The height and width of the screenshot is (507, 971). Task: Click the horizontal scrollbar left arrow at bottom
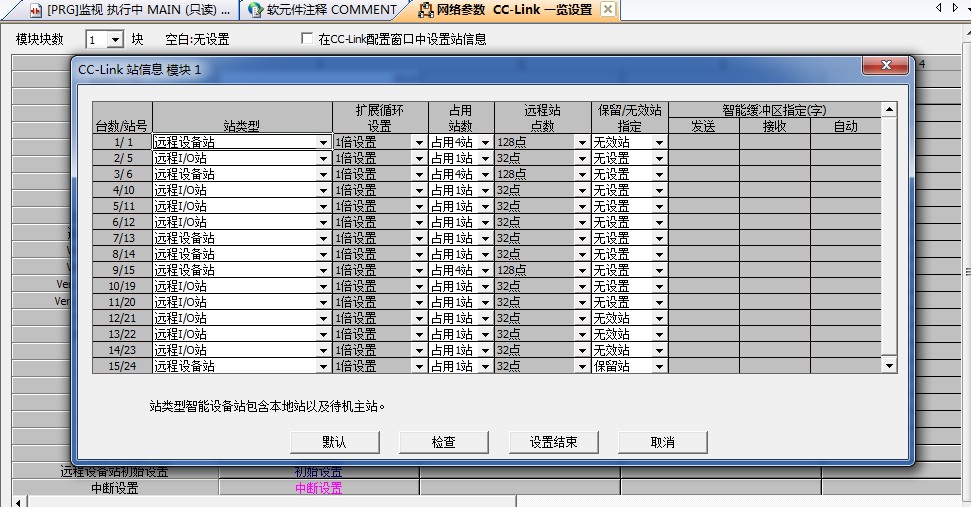(x=17, y=501)
